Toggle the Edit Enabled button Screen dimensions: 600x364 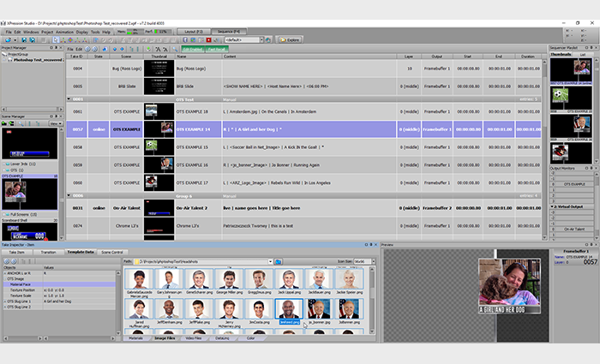coord(192,49)
